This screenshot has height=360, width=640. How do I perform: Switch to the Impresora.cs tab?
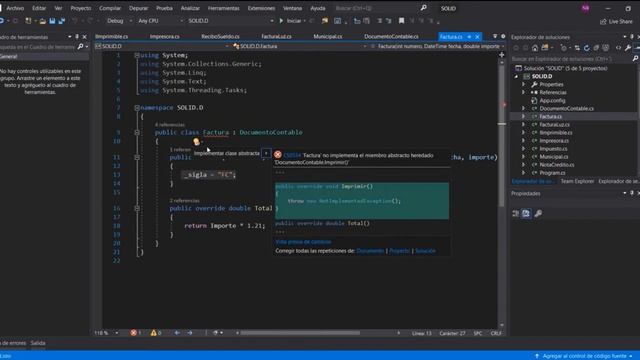164,36
